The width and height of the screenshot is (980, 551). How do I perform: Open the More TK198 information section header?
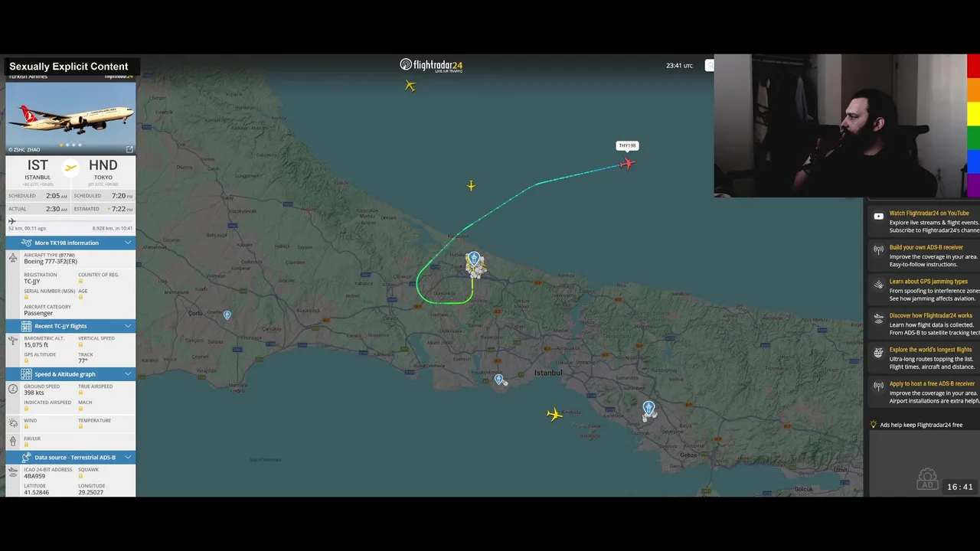pyautogui.click(x=70, y=243)
